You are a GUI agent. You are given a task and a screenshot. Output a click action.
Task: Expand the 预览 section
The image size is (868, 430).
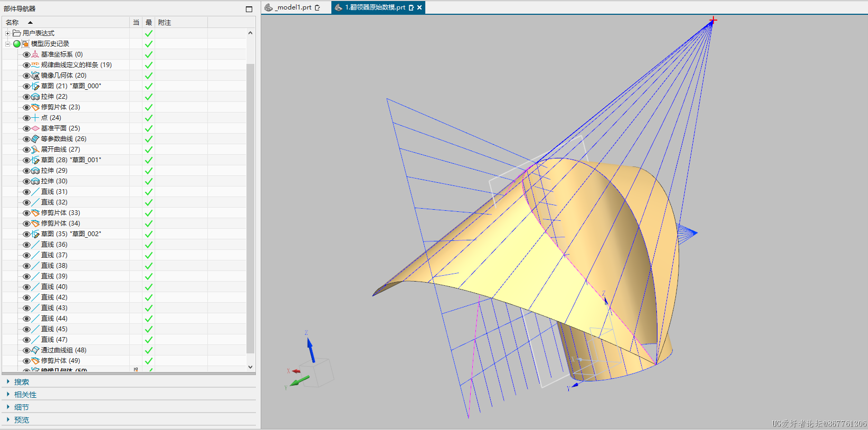8,419
